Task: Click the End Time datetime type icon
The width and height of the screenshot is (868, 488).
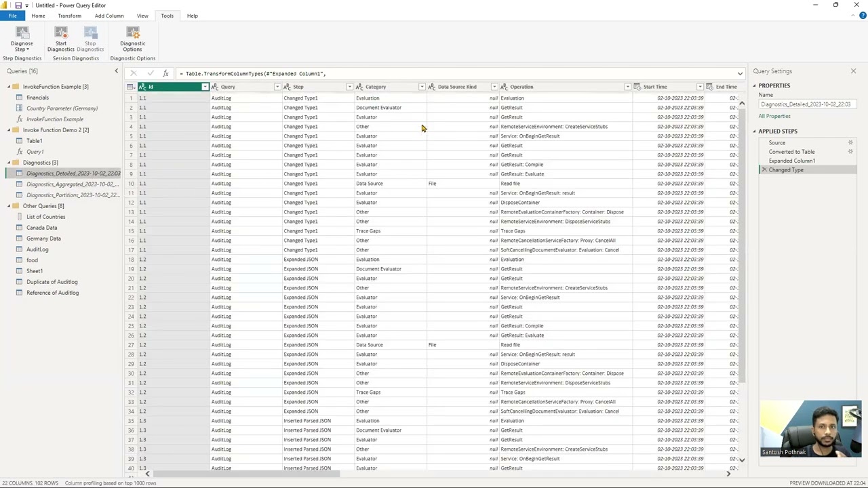Action: (x=709, y=87)
